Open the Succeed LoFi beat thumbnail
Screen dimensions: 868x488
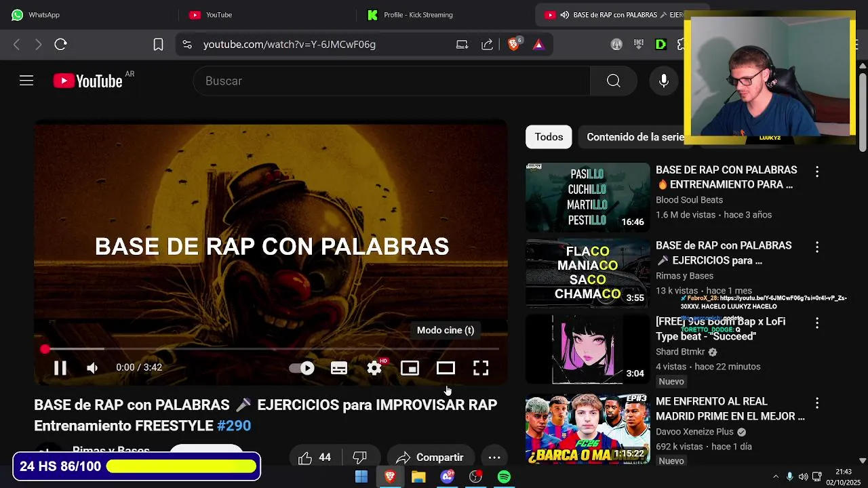tap(587, 349)
